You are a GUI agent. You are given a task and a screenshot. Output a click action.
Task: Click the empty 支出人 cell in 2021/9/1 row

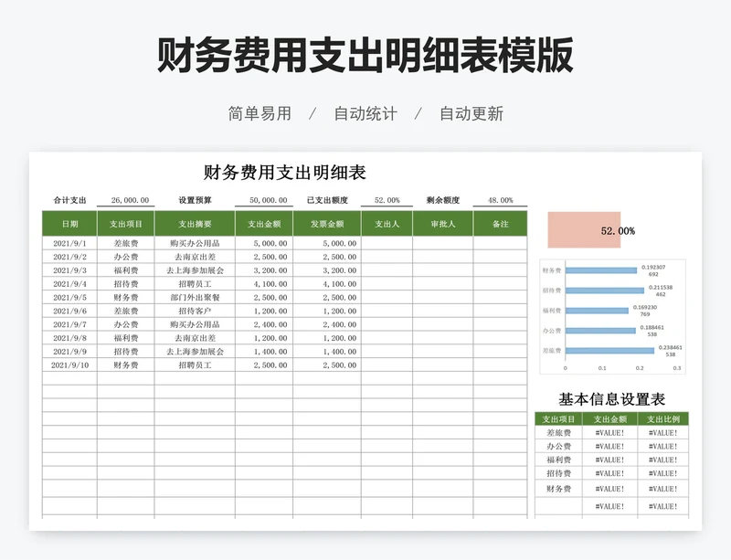tap(387, 243)
